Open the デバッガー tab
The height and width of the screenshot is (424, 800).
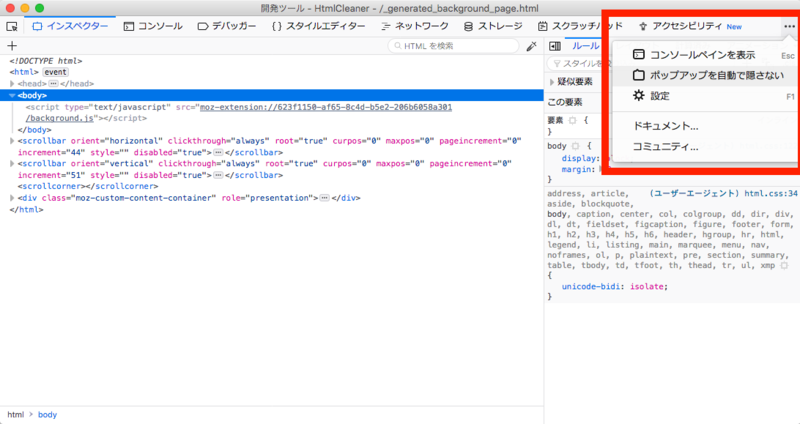point(227,26)
